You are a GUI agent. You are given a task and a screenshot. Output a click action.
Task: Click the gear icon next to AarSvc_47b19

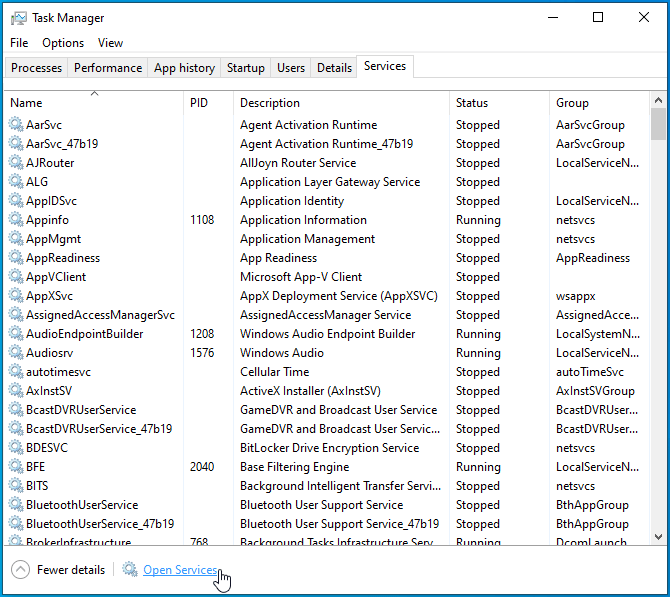tap(16, 143)
